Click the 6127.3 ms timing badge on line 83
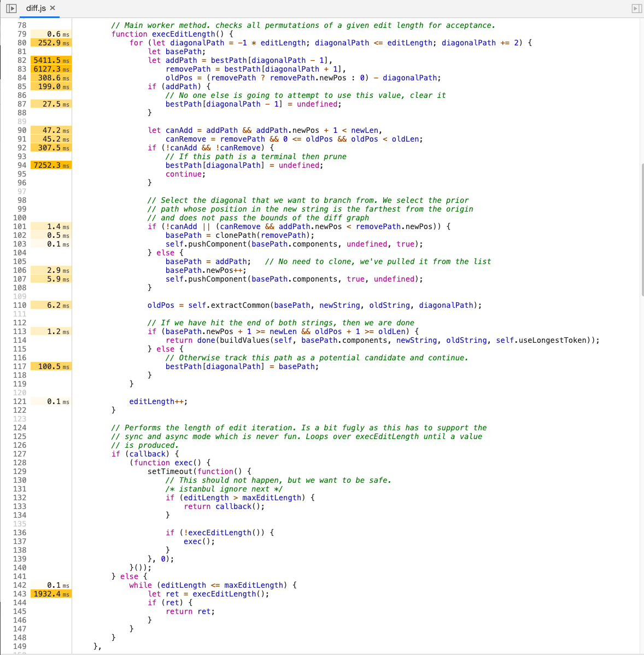This screenshot has height=655, width=644. coord(50,69)
